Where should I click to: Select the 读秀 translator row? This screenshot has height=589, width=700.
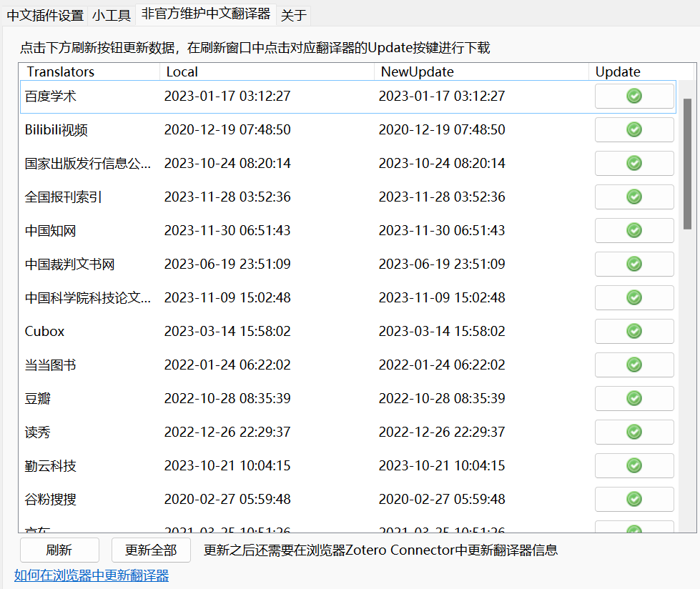click(348, 432)
